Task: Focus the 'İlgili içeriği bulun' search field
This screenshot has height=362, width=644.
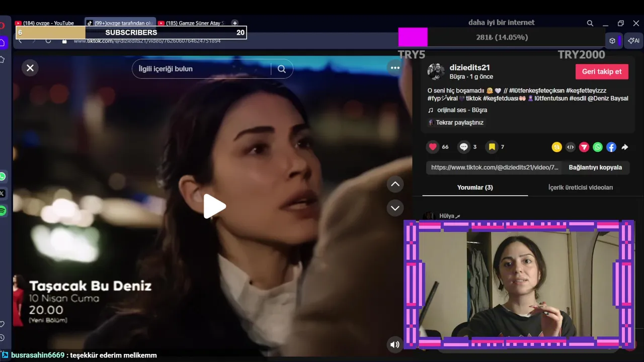Action: point(204,69)
